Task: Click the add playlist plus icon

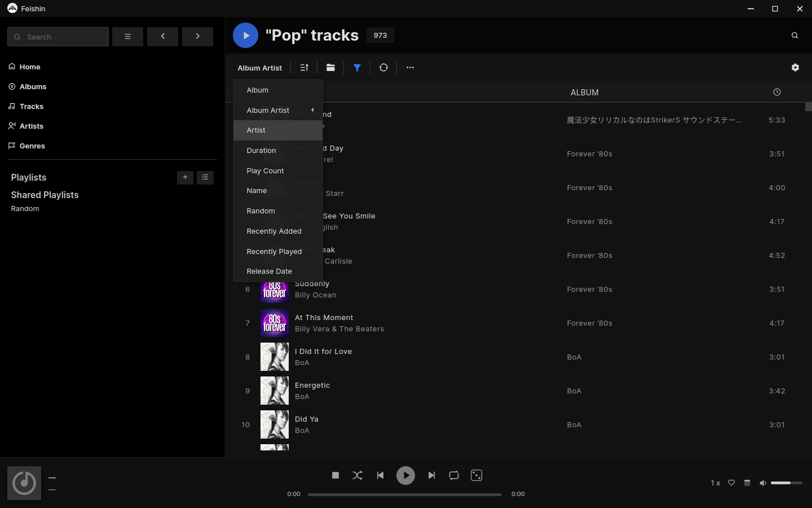Action: (185, 178)
